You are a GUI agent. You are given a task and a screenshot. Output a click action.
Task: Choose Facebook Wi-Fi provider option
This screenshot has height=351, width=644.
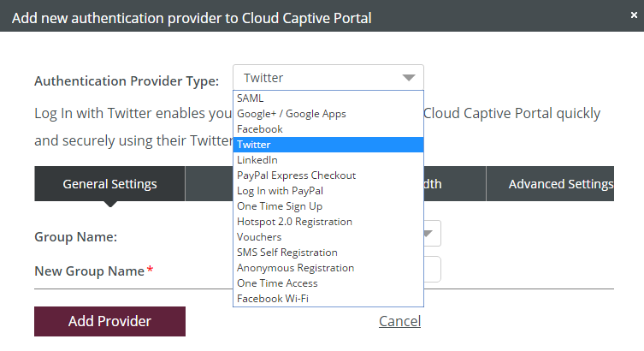[x=328, y=299]
